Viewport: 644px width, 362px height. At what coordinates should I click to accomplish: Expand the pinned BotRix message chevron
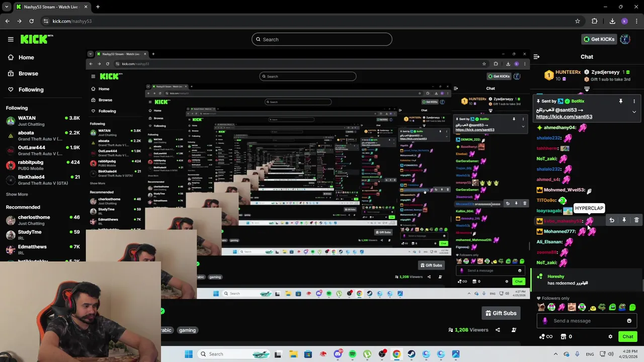pyautogui.click(x=634, y=112)
